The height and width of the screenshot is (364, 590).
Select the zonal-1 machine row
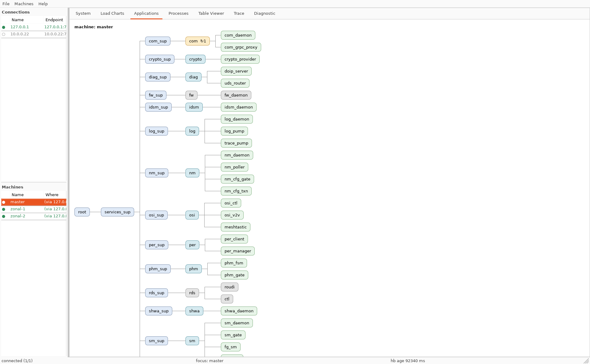point(34,209)
